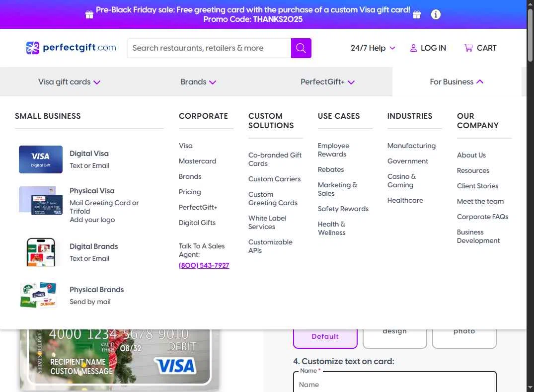This screenshot has width=534, height=392.
Task: Open Business Development page
Action: pyautogui.click(x=478, y=236)
